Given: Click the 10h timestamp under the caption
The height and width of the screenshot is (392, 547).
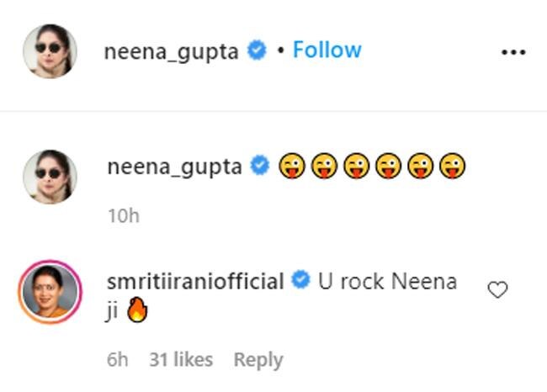Looking at the screenshot, I should [x=123, y=215].
